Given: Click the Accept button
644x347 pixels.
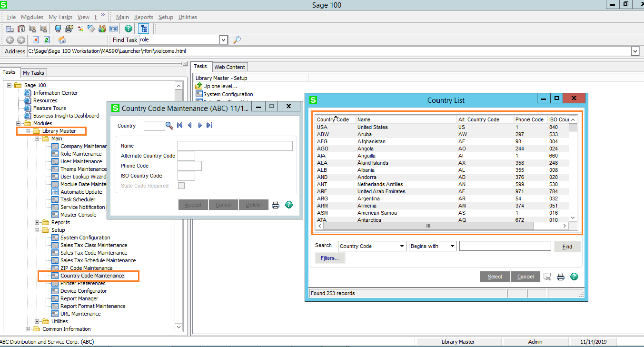Looking at the screenshot, I should (193, 205).
